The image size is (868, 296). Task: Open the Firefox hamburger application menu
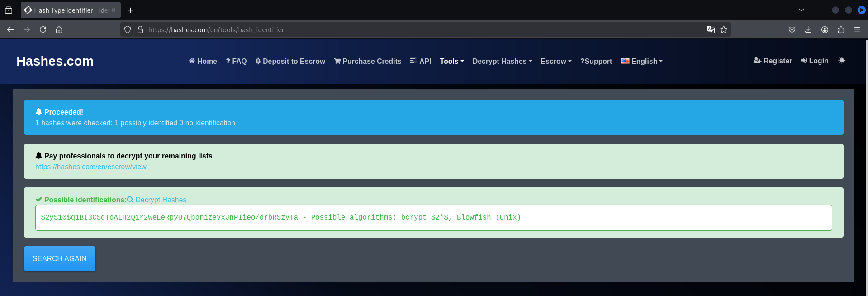[x=857, y=29]
